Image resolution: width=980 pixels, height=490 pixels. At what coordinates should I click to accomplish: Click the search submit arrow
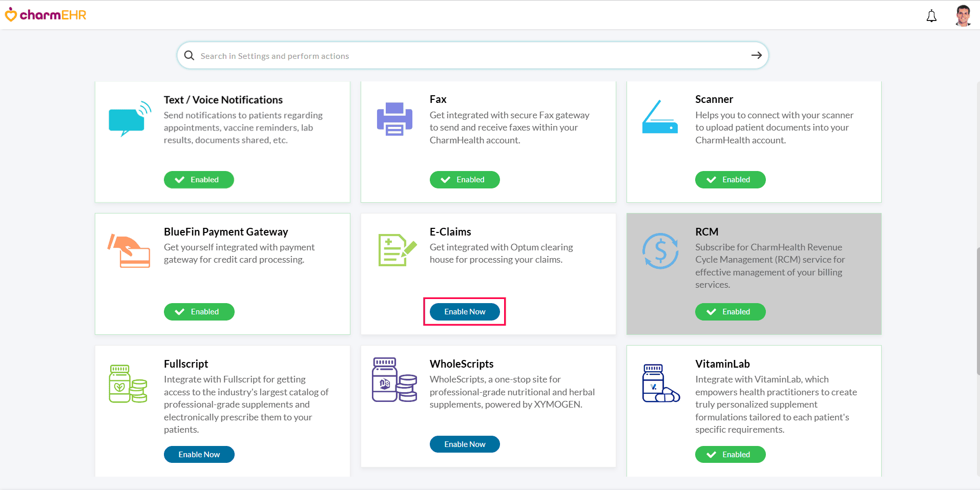point(756,55)
